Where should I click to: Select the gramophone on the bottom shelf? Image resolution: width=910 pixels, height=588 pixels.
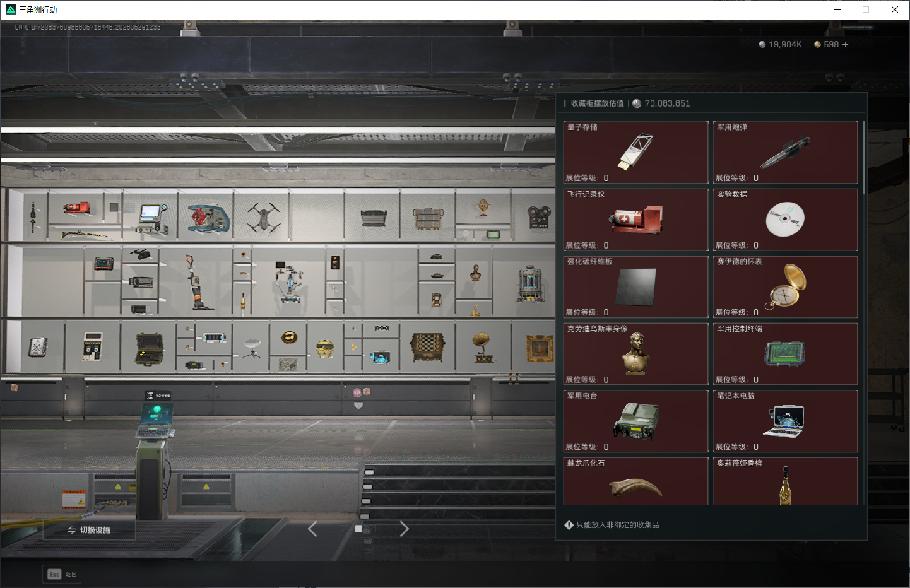[x=483, y=348]
